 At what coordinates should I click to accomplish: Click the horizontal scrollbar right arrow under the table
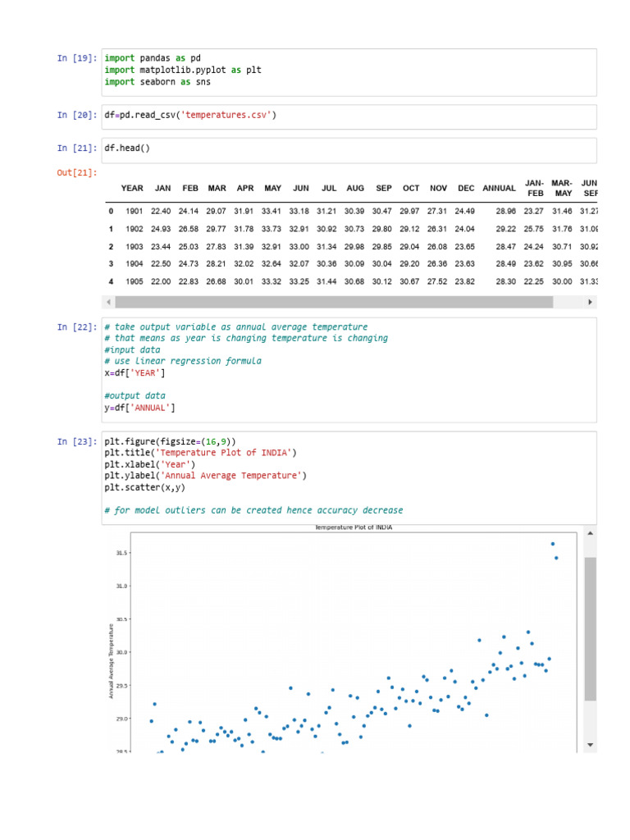[x=590, y=302]
